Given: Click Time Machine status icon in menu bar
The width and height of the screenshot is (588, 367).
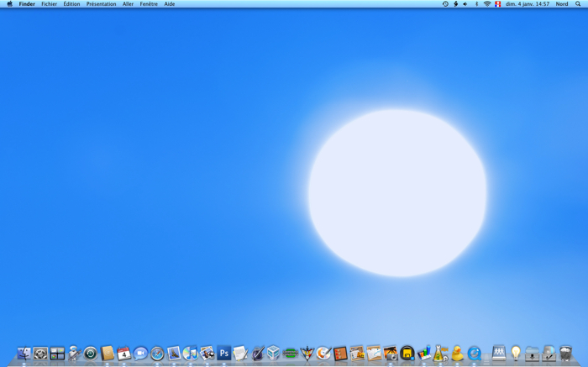Looking at the screenshot, I should tap(445, 3).
